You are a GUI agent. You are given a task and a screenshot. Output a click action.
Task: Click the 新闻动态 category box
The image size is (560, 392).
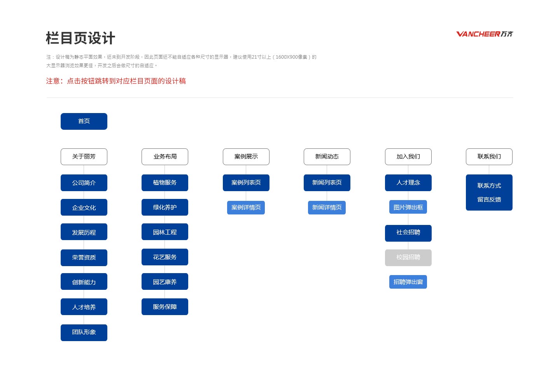click(x=327, y=157)
